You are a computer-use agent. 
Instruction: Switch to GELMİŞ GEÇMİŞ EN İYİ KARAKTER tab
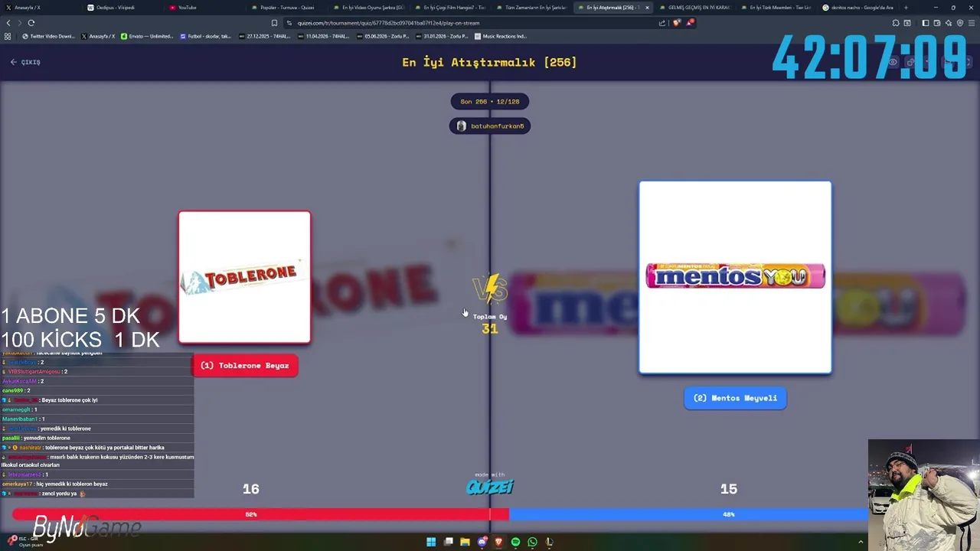click(x=694, y=8)
